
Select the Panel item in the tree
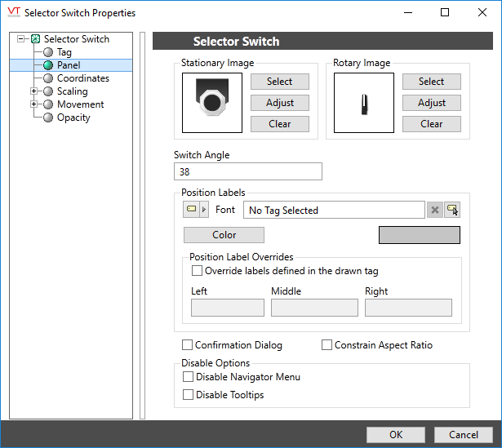(x=69, y=65)
